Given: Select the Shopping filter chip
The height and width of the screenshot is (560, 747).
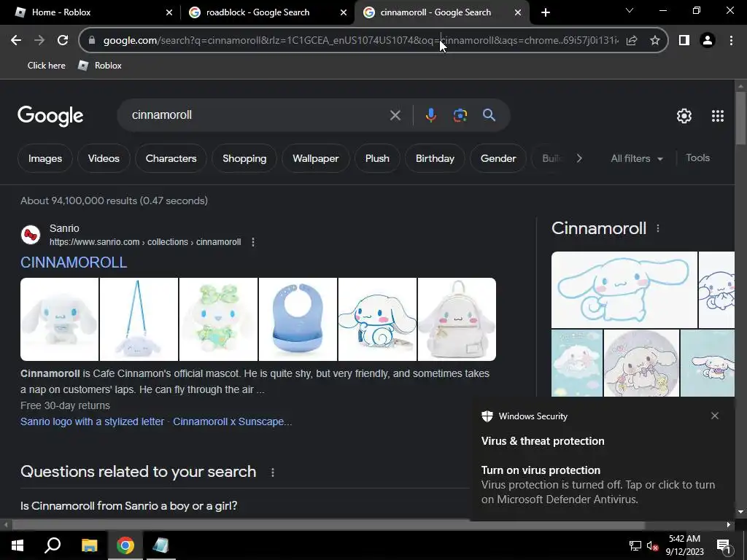Looking at the screenshot, I should (x=244, y=158).
